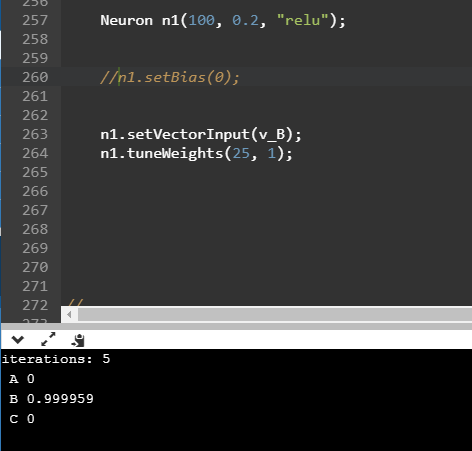The image size is (472, 451).
Task: Click the number 25 in tuneWeights call
Action: click(x=241, y=154)
